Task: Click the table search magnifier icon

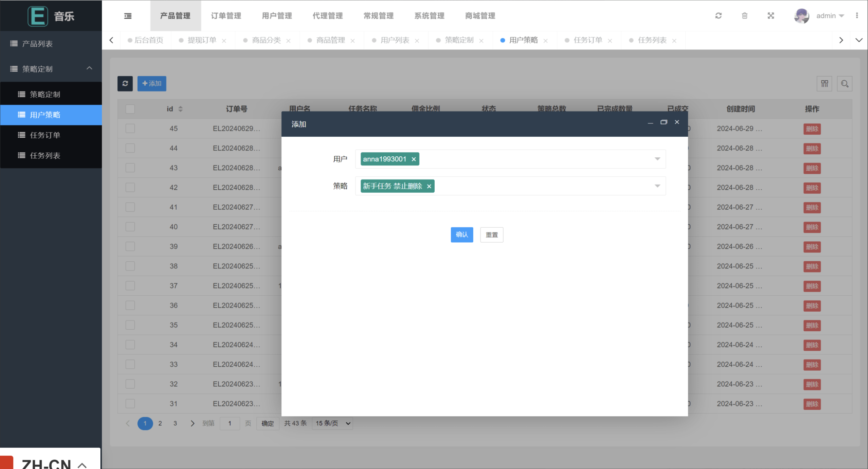Action: pyautogui.click(x=844, y=83)
